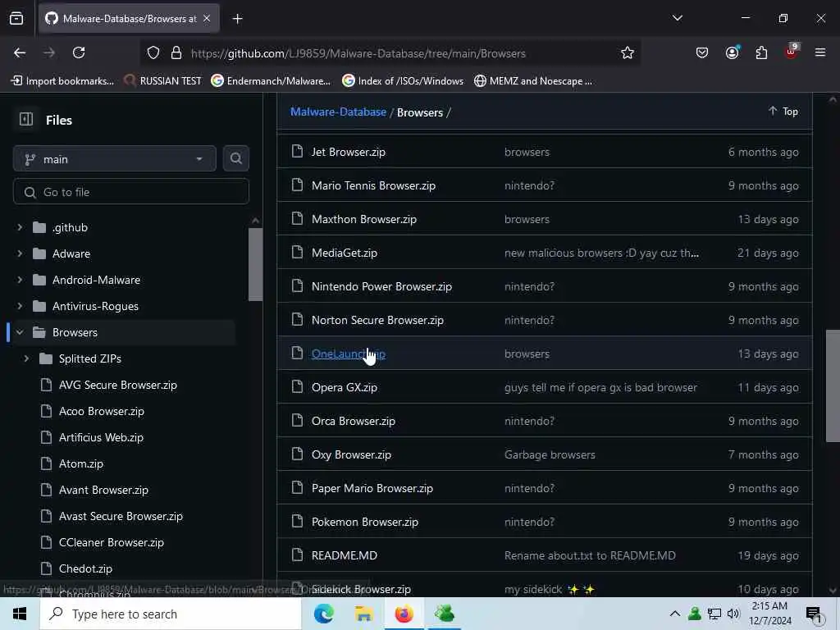Viewport: 840px width, 630px height.
Task: Open Paper Mario Browser.zip file
Action: [372, 489]
